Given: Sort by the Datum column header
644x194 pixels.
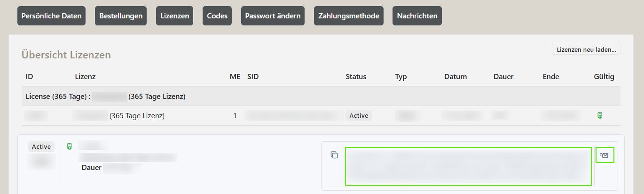Looking at the screenshot, I should click(456, 77).
